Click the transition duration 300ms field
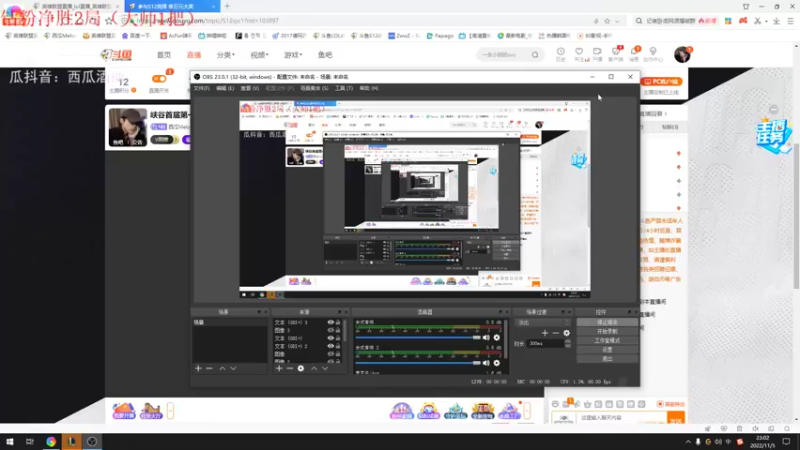The width and height of the screenshot is (800, 450). click(546, 343)
